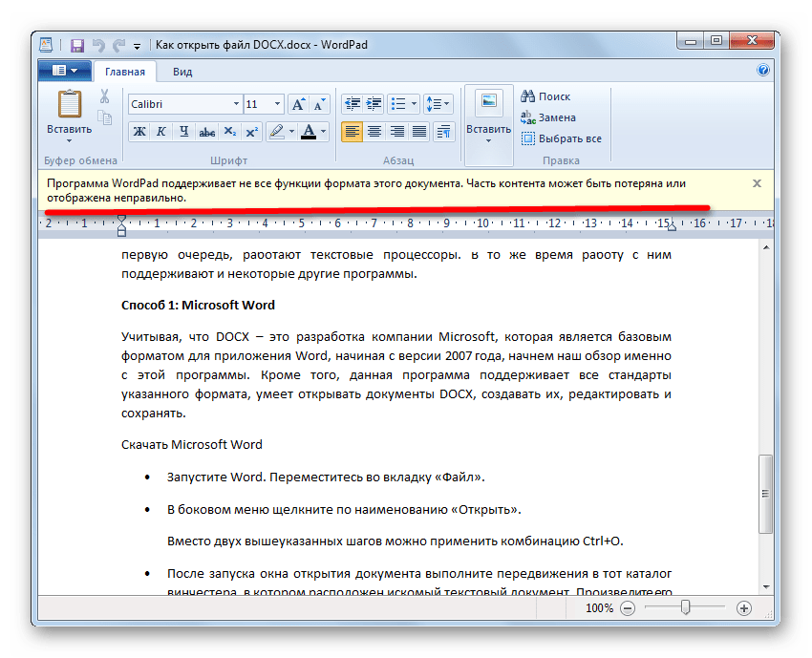Open the font size dropdown showing 11

277,104
